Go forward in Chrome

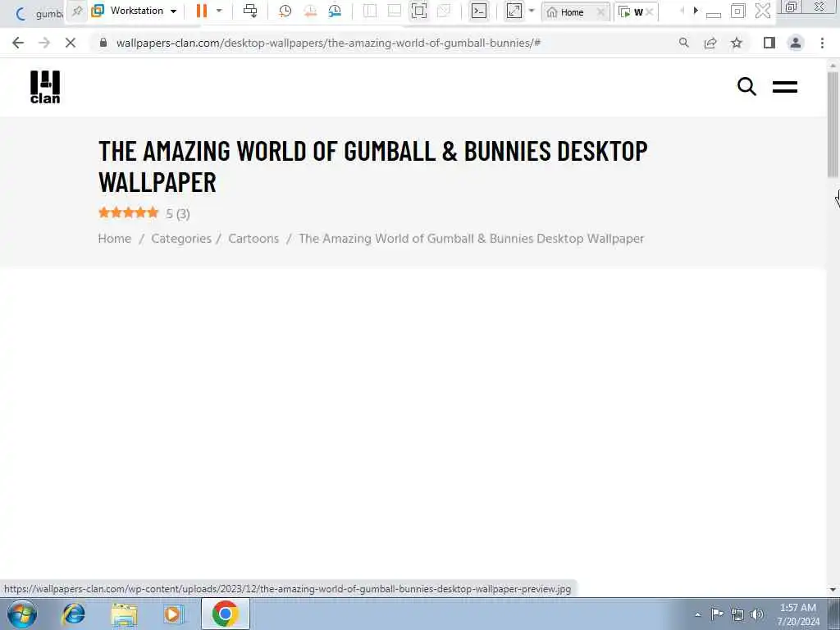click(x=44, y=43)
